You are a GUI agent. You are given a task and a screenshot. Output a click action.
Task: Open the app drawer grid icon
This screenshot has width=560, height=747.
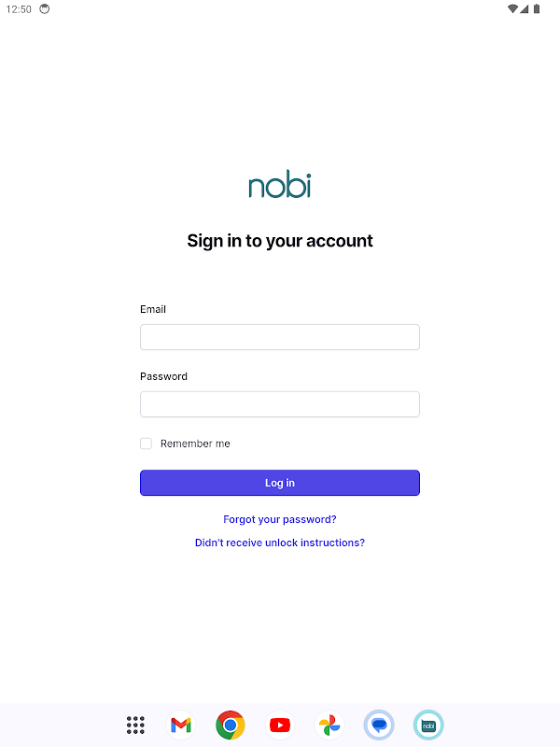[x=135, y=725]
